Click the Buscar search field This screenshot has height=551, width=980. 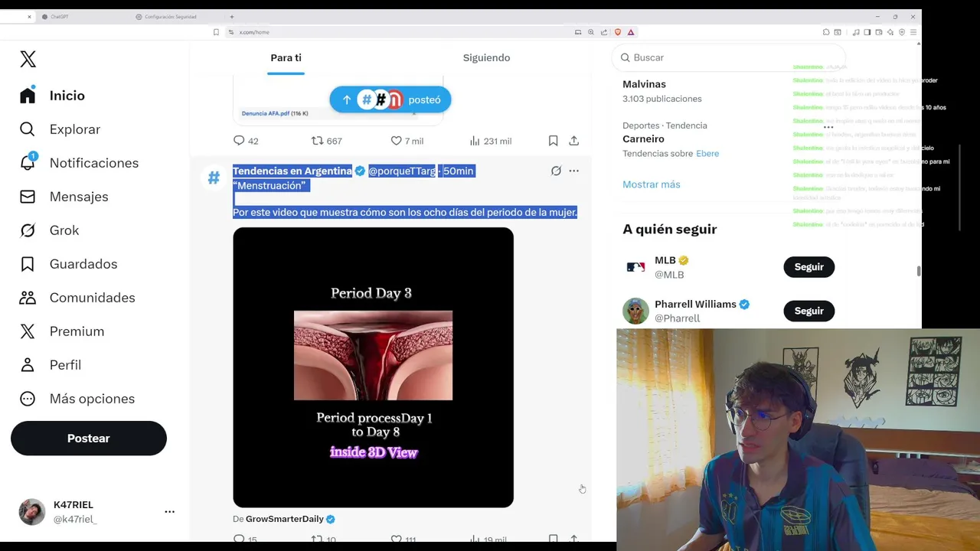pyautogui.click(x=730, y=57)
